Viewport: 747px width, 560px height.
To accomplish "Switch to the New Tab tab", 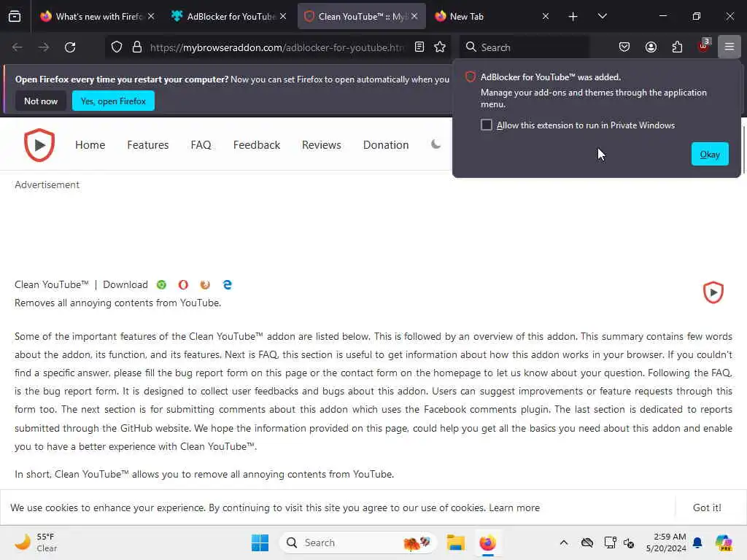I will pyautogui.click(x=492, y=16).
